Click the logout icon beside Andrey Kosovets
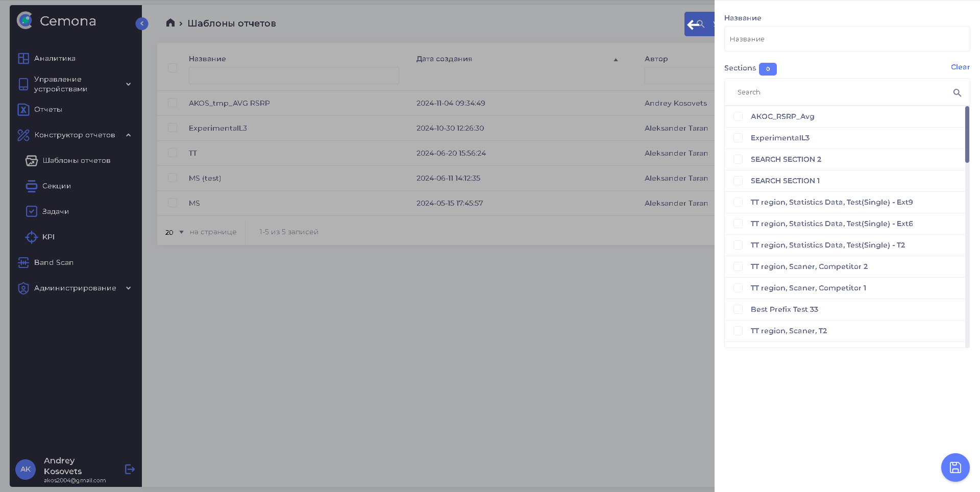980x492 pixels. [130, 469]
